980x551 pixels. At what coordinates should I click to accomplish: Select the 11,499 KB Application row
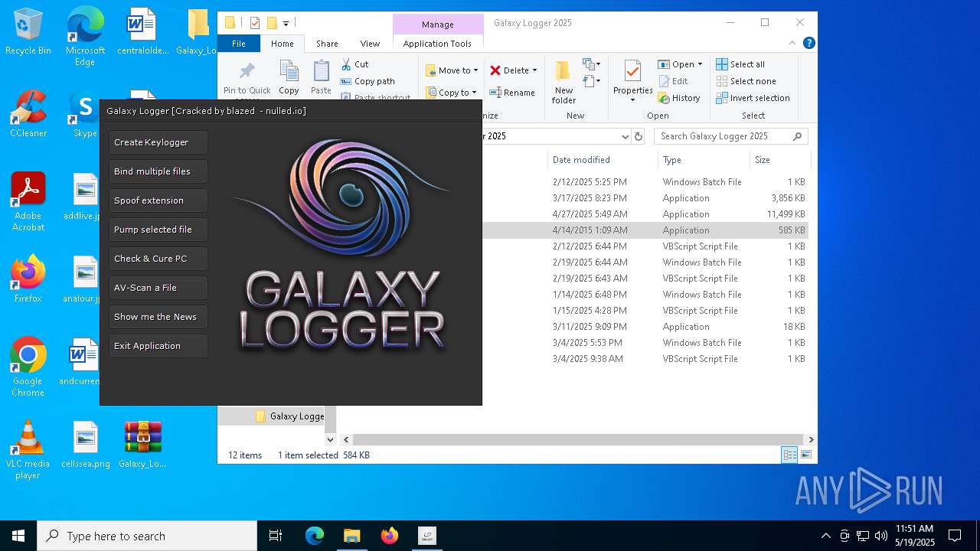point(647,214)
